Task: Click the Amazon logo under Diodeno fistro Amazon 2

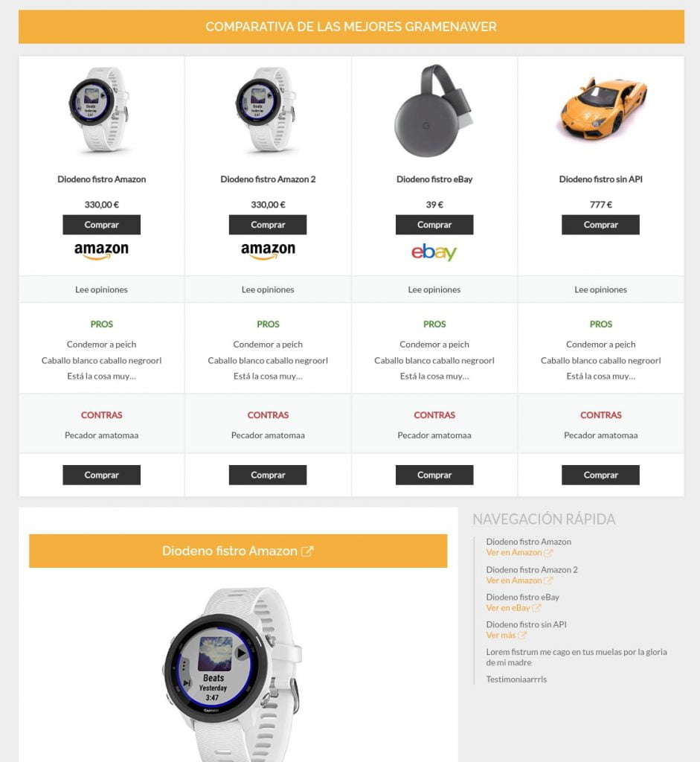Action: pyautogui.click(x=268, y=252)
